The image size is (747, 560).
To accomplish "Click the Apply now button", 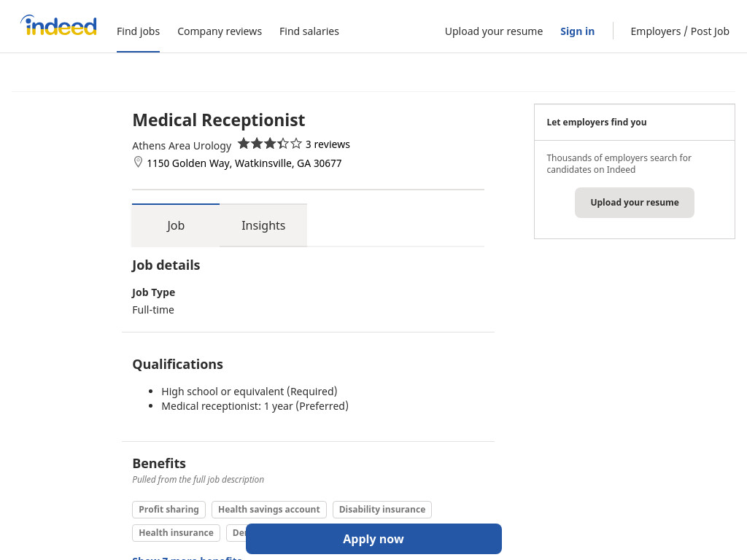I will pos(373,539).
